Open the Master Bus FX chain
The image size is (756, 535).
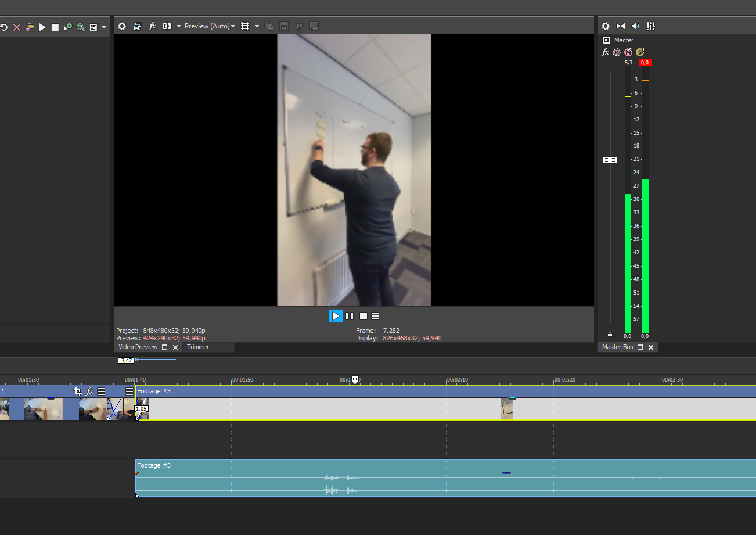(x=605, y=52)
